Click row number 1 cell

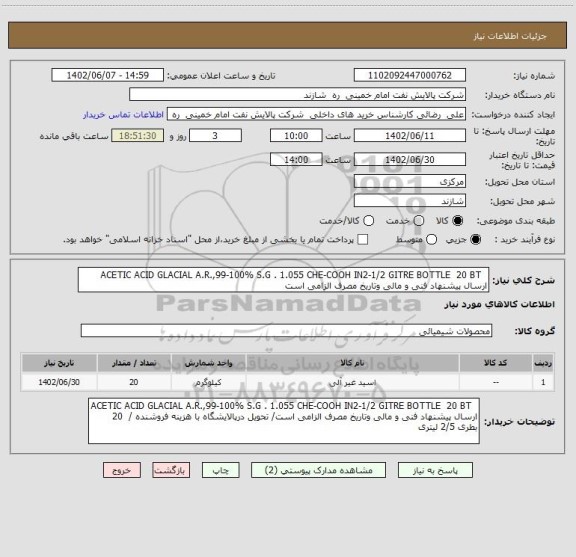click(543, 382)
